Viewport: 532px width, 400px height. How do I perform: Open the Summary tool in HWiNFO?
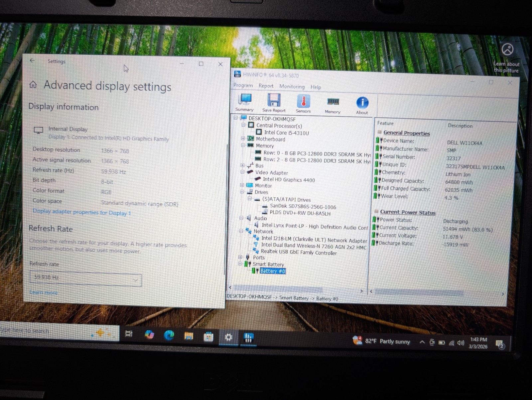245,103
